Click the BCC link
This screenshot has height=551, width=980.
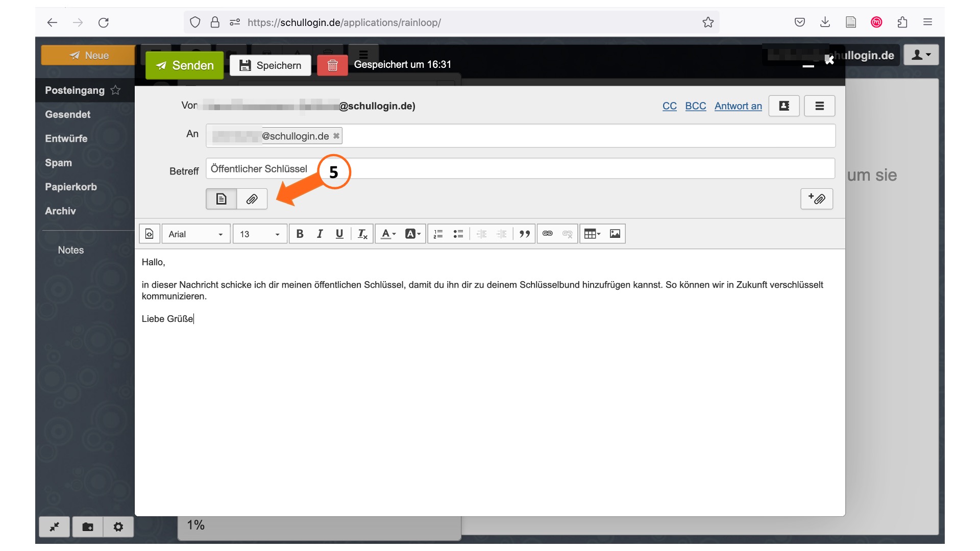(x=695, y=106)
